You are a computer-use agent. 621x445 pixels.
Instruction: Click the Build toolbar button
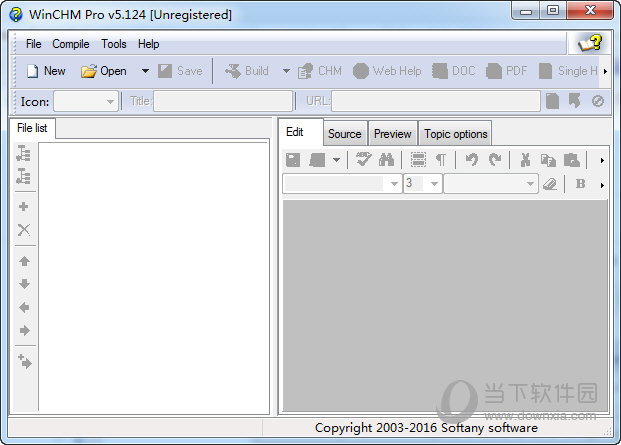coord(247,71)
